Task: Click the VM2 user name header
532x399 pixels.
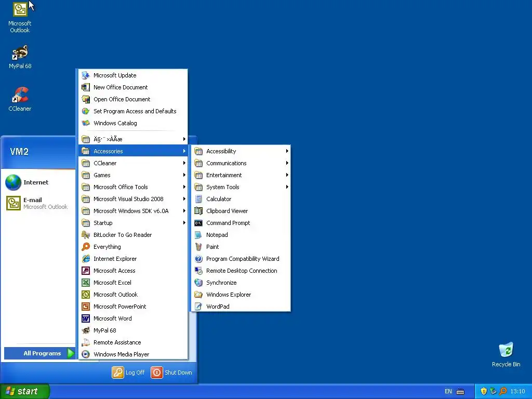Action: (19, 152)
